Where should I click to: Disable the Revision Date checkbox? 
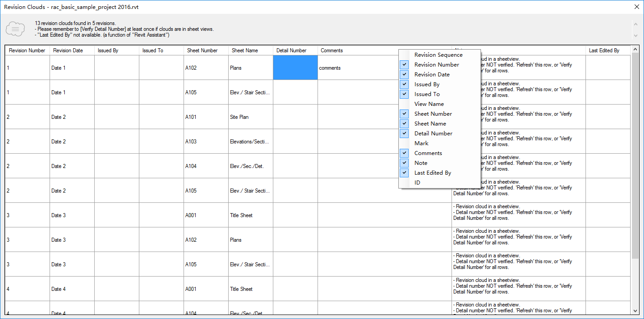pos(404,74)
